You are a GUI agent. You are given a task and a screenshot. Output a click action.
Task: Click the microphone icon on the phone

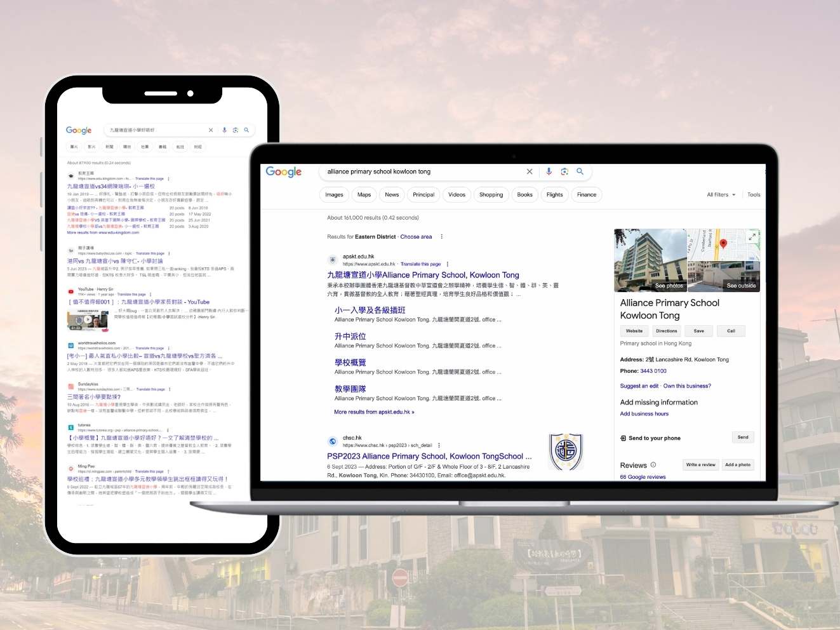pos(224,130)
